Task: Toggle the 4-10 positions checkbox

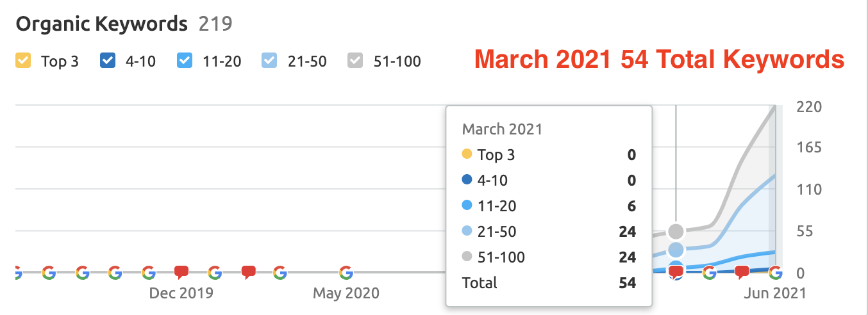Action: pos(108,61)
